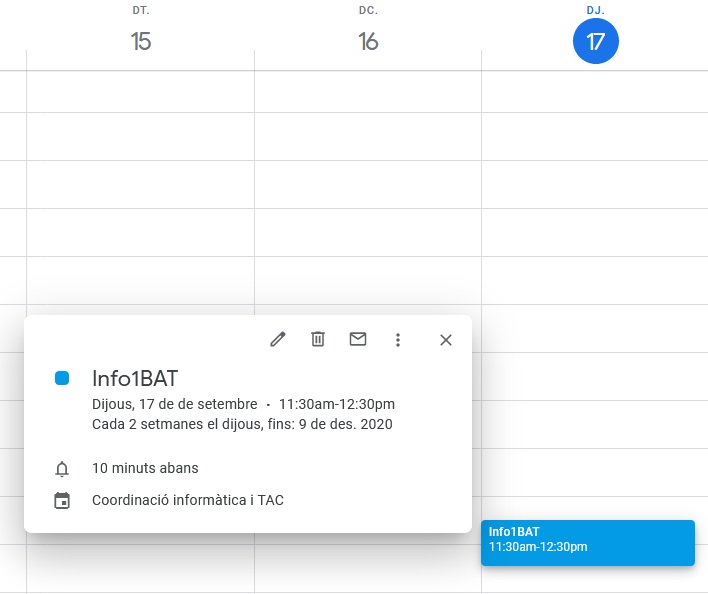Screen dimensions: 708x594
Task: Select day 17 highlighted in blue
Action: click(596, 41)
